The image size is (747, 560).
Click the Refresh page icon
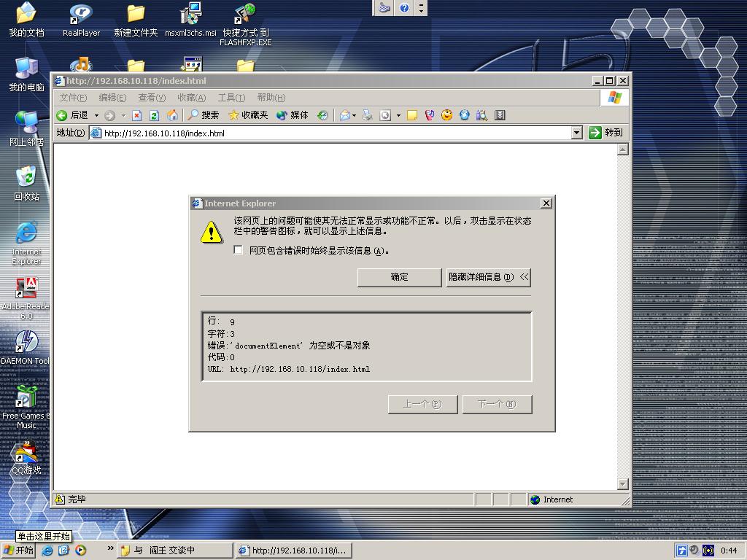[154, 115]
